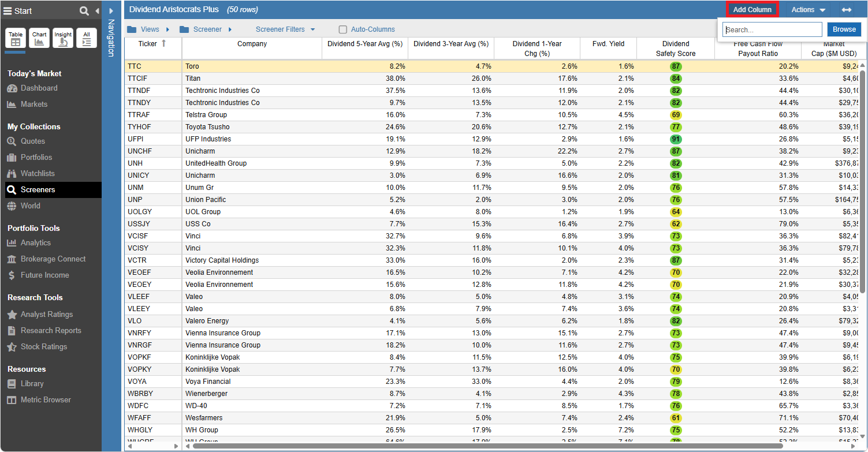Open Watchlists in sidebar

click(x=38, y=174)
